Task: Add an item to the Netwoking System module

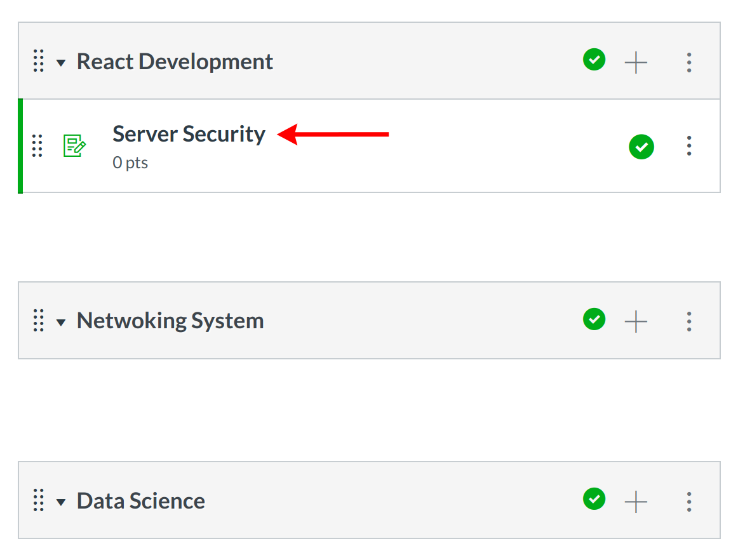Action: pyautogui.click(x=635, y=321)
